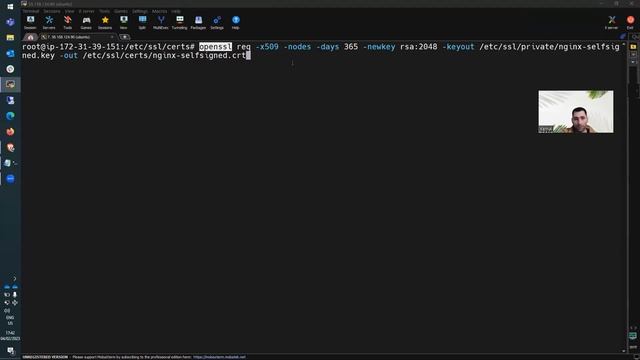Open the Packages toolbar icon
Viewport: 640px width, 360px height.
tap(198, 22)
